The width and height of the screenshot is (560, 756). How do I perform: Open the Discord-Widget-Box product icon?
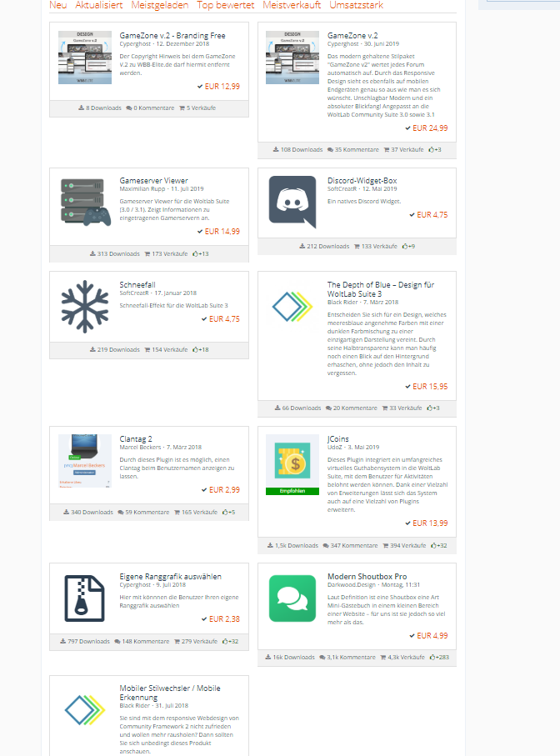click(x=292, y=203)
